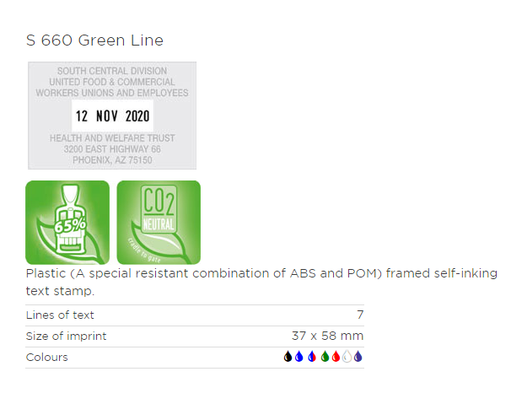The image size is (511, 420).
Task: Select the solid blue ink drop
Action: pos(299,357)
